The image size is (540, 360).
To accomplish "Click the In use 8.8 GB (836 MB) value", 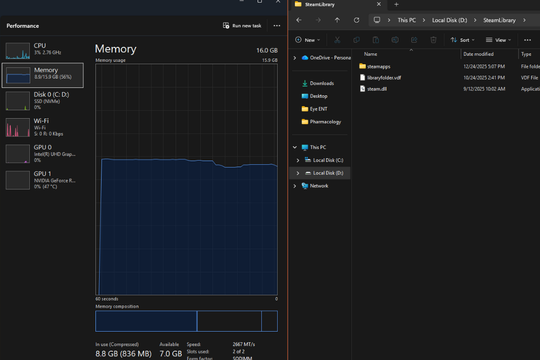I will coord(123,353).
